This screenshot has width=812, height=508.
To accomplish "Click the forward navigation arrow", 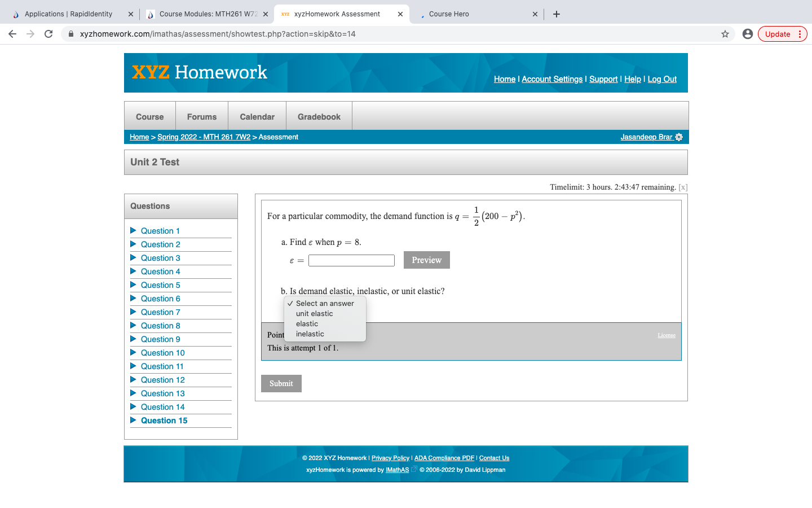I will 30,34.
